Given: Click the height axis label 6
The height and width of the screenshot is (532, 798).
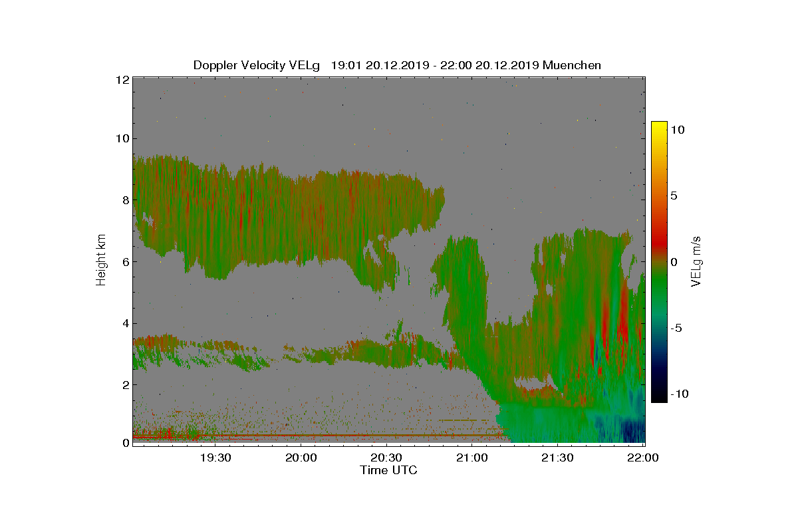Looking at the screenshot, I should [x=125, y=261].
